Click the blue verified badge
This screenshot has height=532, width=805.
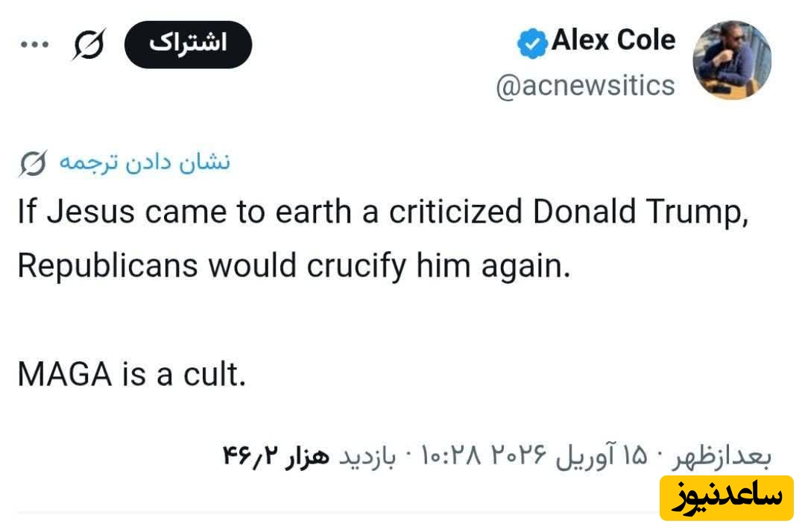(x=532, y=44)
